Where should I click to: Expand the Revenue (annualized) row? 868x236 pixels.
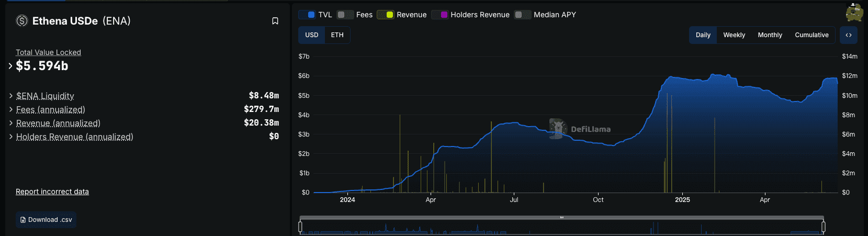[11, 123]
